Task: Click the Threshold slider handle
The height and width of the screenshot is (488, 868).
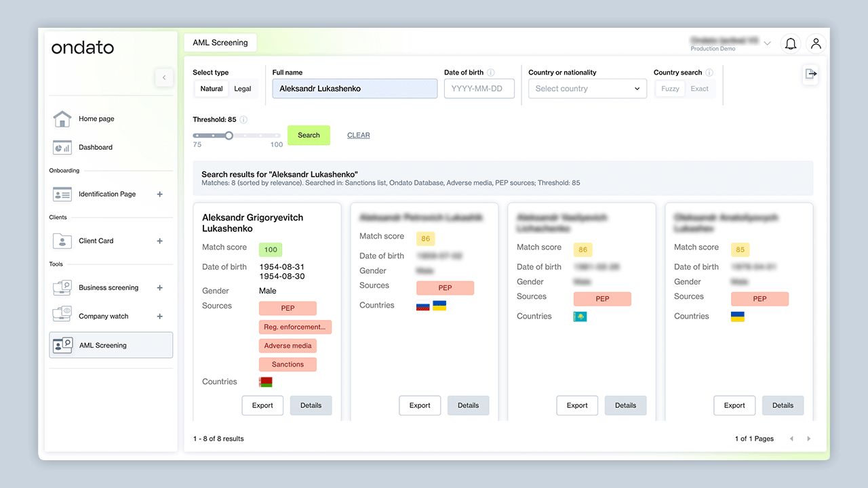Action: click(229, 136)
